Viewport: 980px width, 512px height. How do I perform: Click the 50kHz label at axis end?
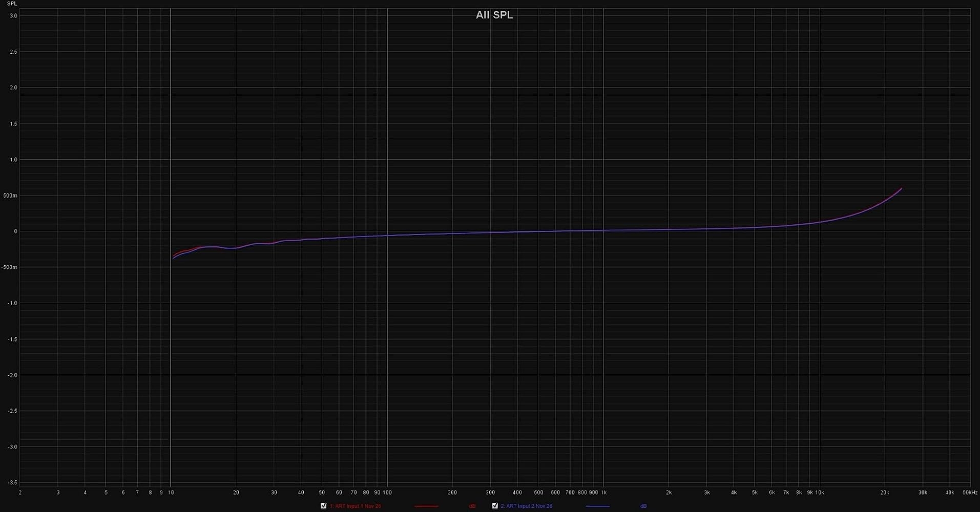970,493
